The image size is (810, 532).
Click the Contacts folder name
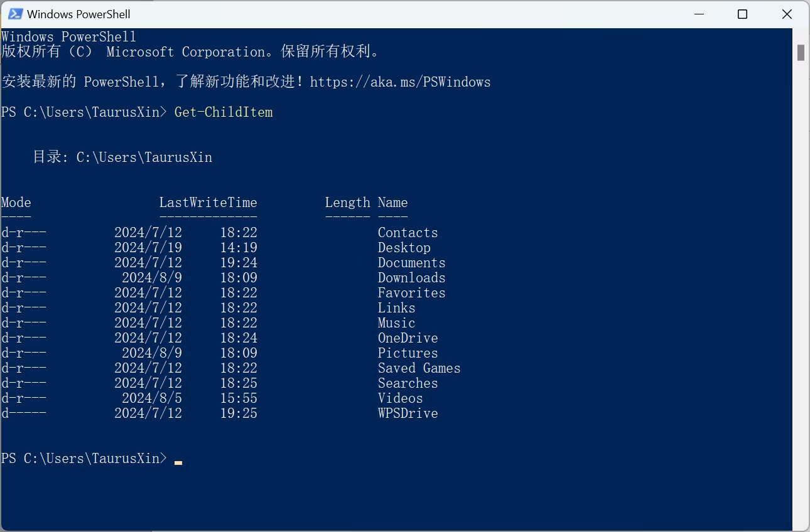(408, 232)
